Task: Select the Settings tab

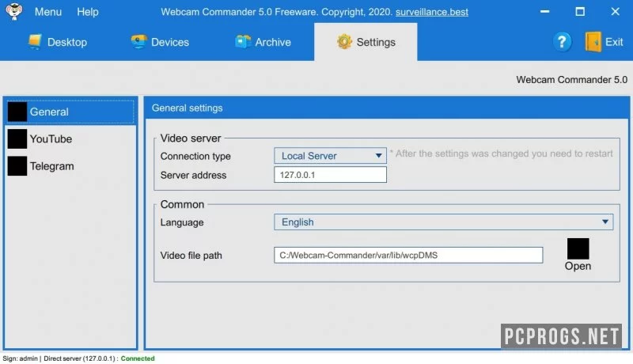Action: pyautogui.click(x=366, y=42)
